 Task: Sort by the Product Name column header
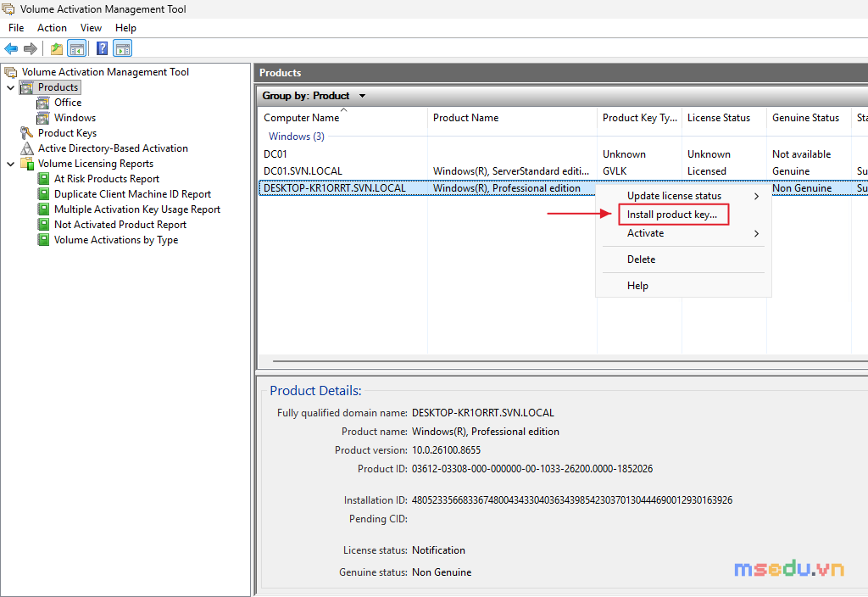(512, 118)
